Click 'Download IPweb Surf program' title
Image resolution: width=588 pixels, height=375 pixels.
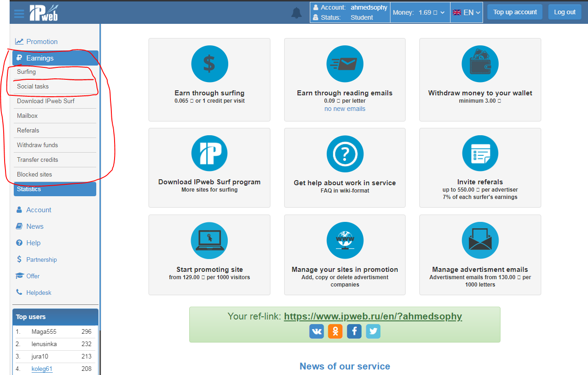pyautogui.click(x=209, y=182)
